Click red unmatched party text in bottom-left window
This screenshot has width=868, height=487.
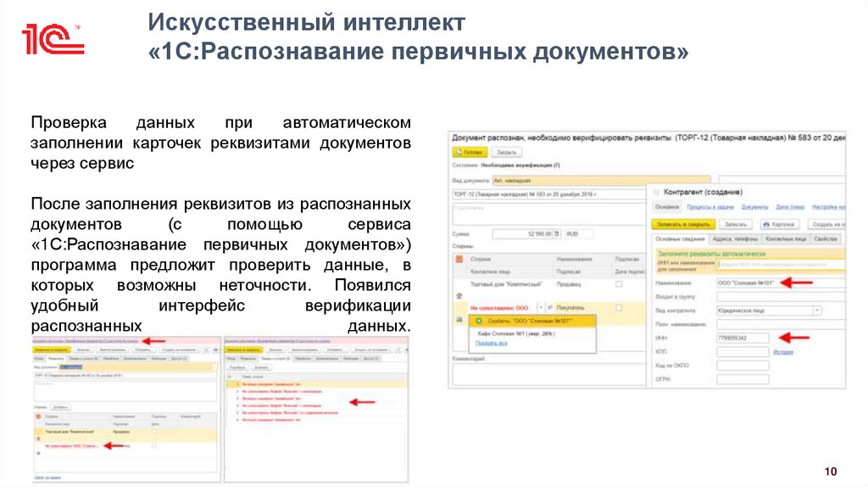[x=71, y=445]
